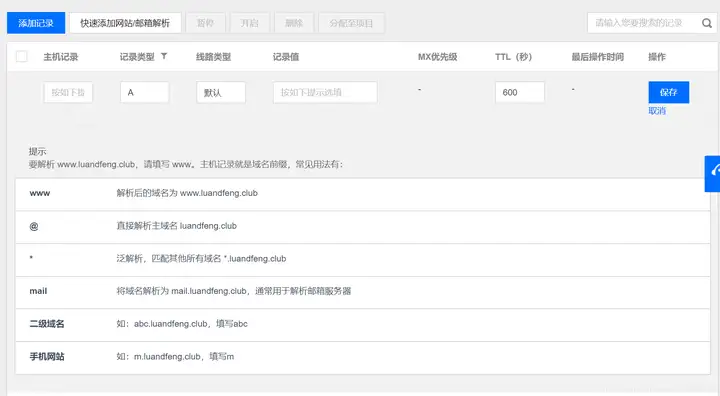Click the 线路类型 column header
720x396 pixels.
tap(214, 57)
